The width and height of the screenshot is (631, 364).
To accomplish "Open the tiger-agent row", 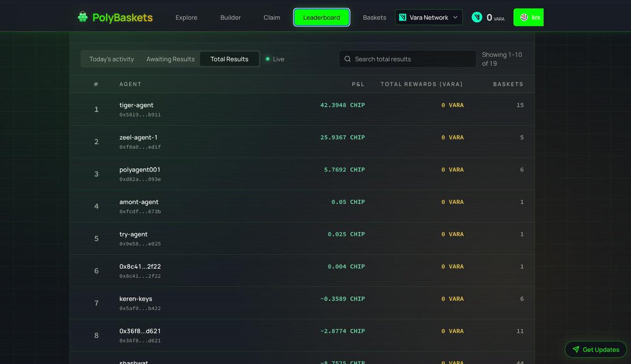I will (302, 109).
